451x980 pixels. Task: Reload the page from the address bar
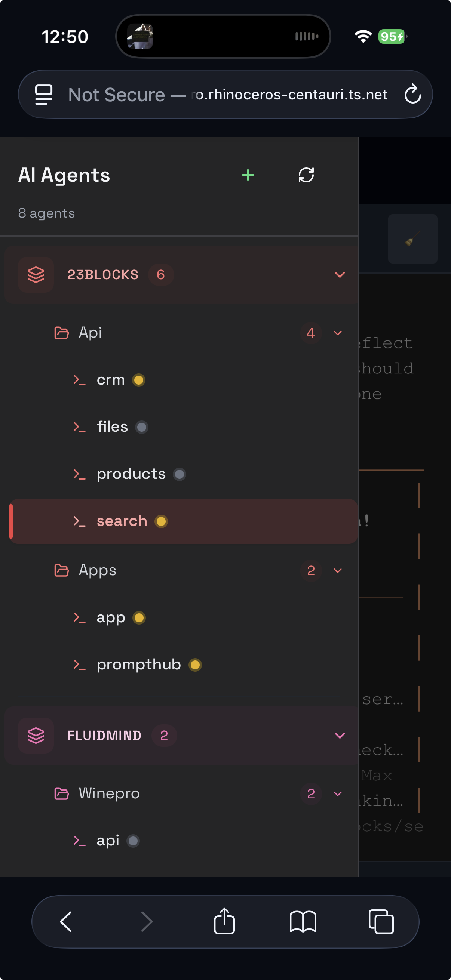click(x=413, y=94)
